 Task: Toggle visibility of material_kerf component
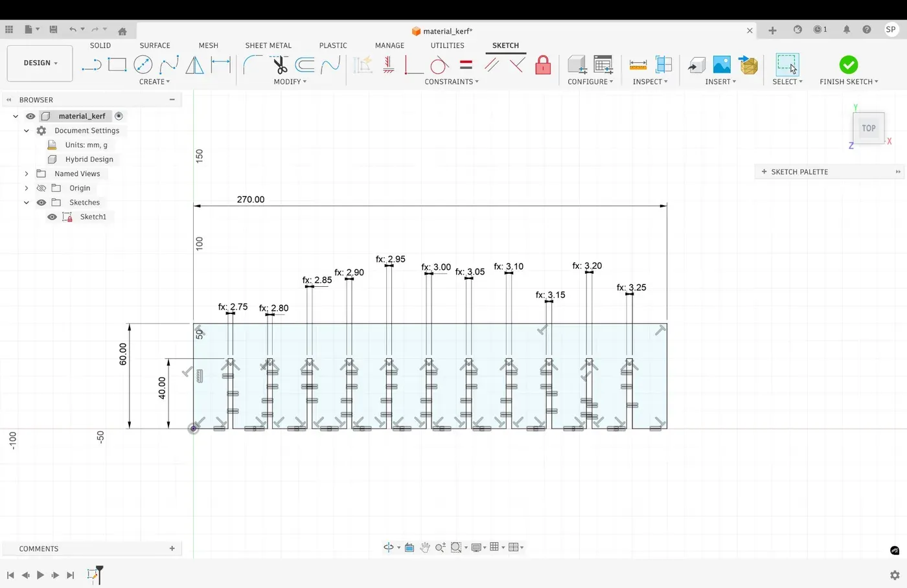30,116
